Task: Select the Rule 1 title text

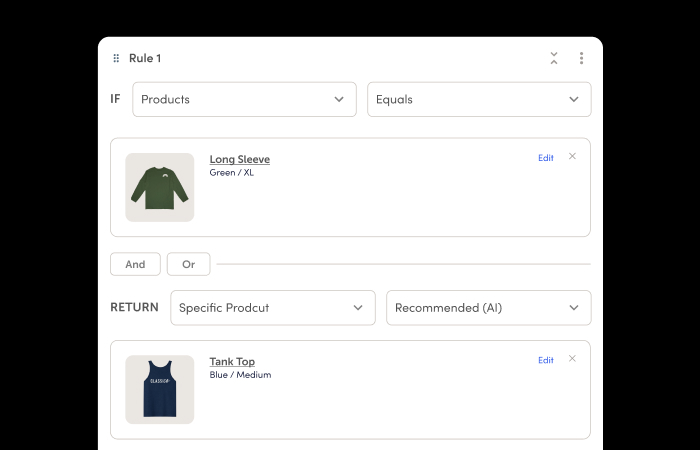Action: (145, 58)
